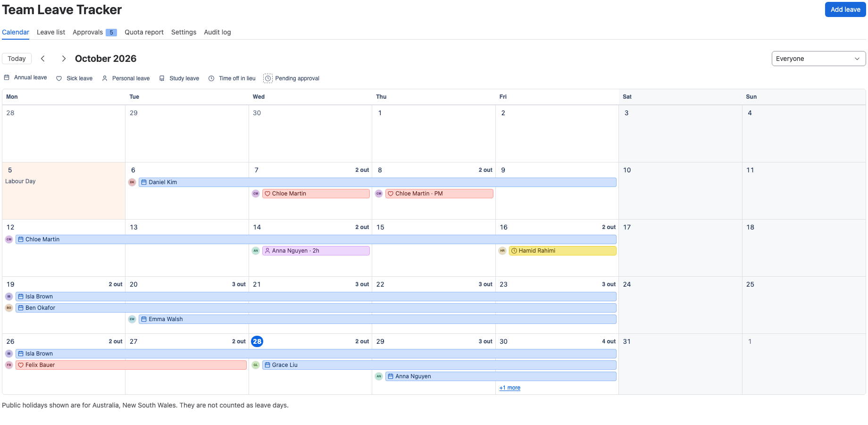Click the Approvals count badge showing 5

[x=111, y=33]
